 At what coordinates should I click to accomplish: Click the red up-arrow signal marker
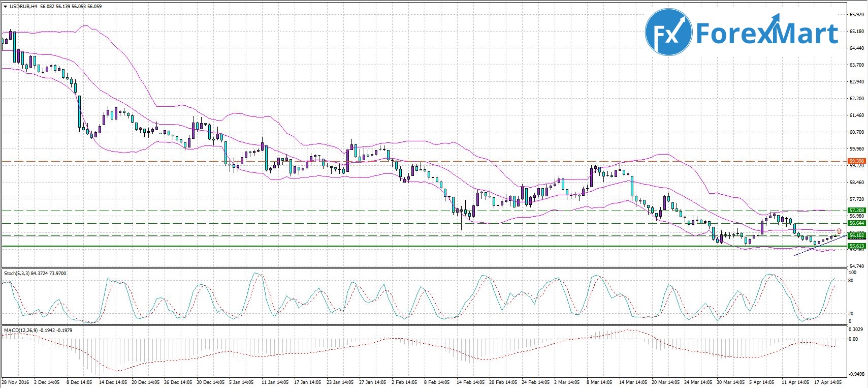[x=839, y=231]
